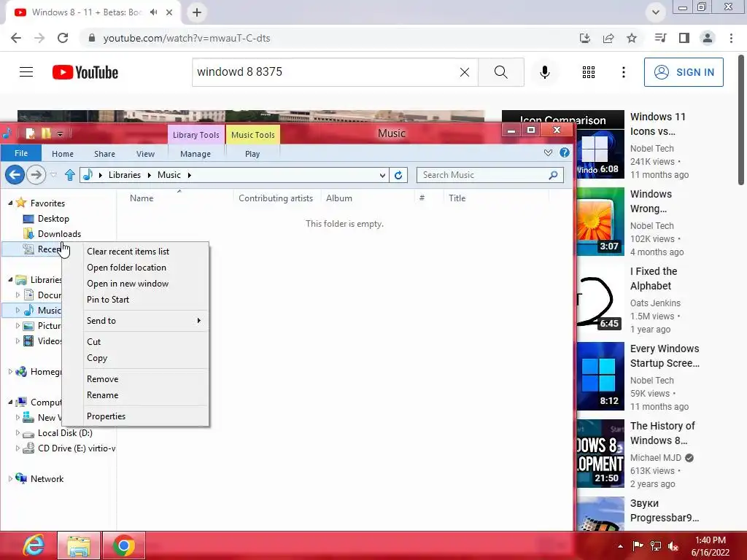The height and width of the screenshot is (560, 747).
Task: Start YouTube voice search microphone
Action: pos(544,72)
